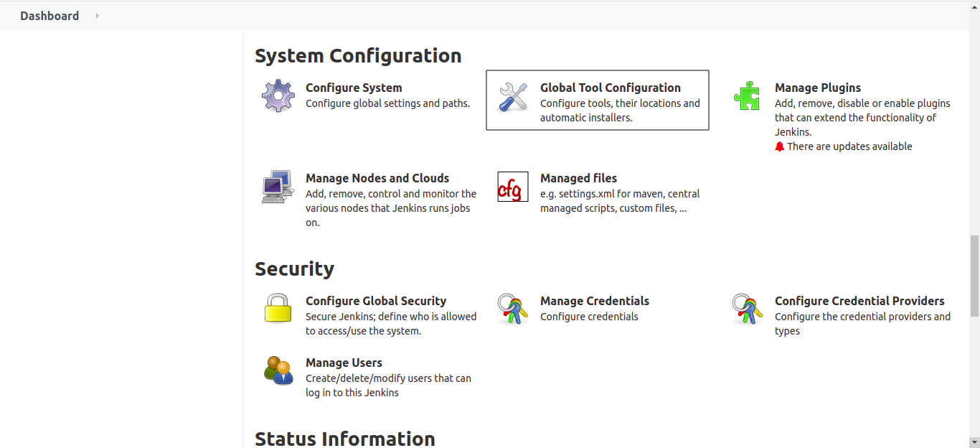Open the Configure System link

tap(354, 88)
